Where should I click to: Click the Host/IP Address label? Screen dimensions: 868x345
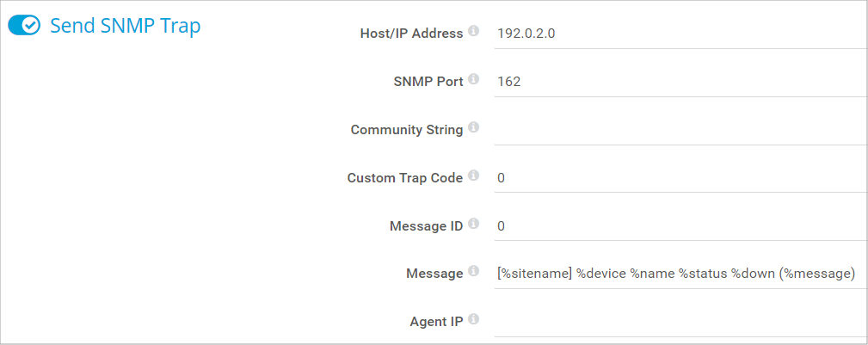click(412, 34)
